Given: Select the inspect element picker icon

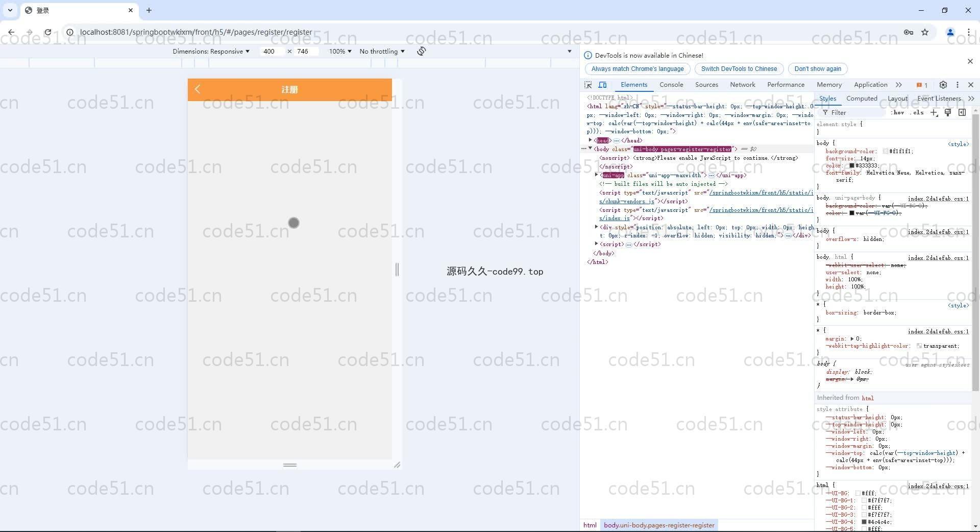Looking at the screenshot, I should click(x=589, y=85).
